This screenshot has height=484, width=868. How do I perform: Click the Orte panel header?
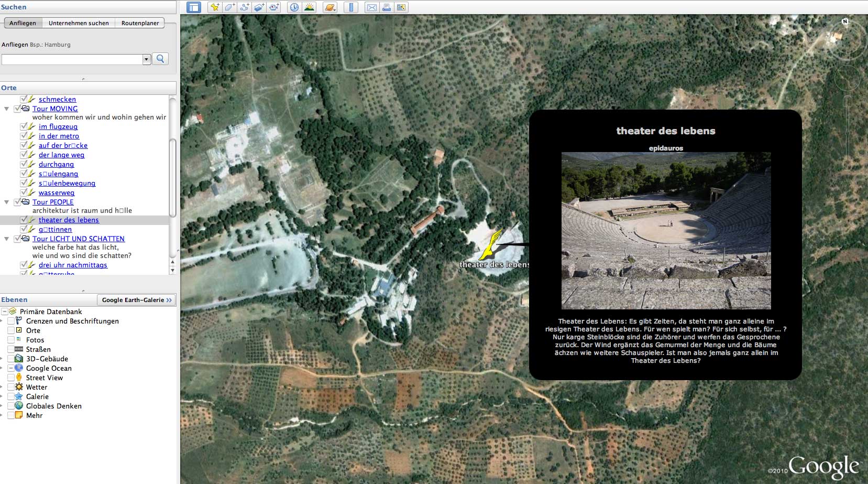(88, 88)
